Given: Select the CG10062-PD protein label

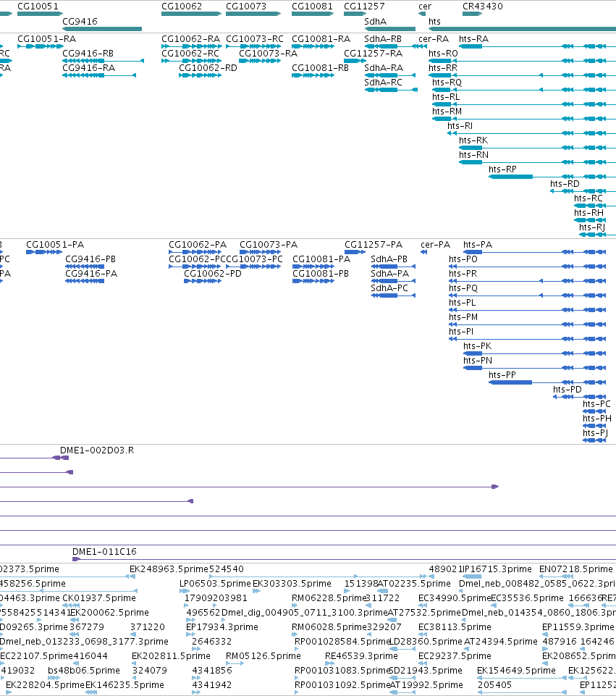Looking at the screenshot, I should tap(213, 274).
